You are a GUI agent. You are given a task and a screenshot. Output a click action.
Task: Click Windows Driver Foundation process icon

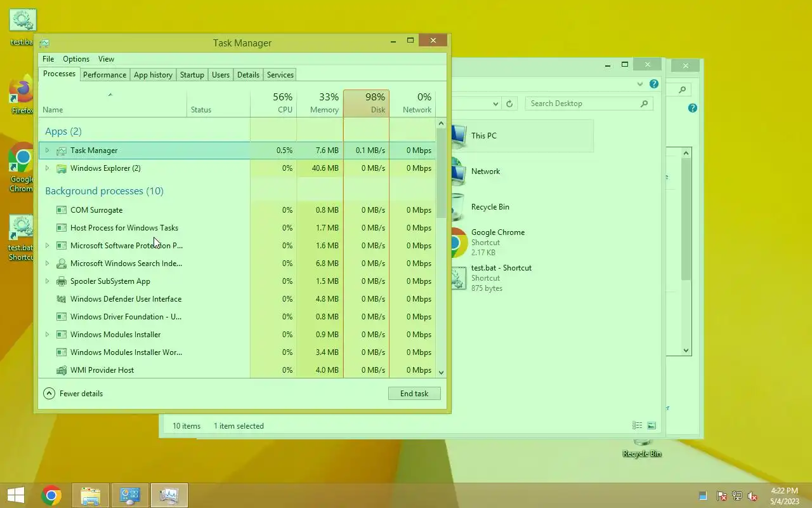tap(62, 317)
